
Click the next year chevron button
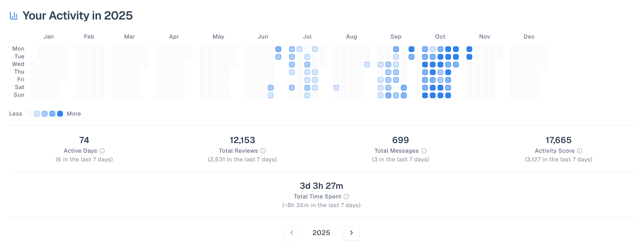(351, 232)
